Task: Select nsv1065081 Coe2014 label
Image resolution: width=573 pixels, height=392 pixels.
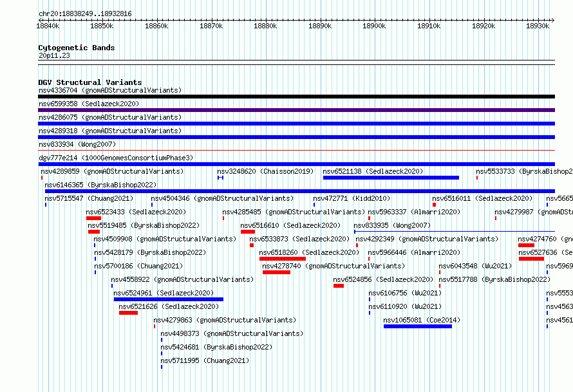Action: click(422, 320)
